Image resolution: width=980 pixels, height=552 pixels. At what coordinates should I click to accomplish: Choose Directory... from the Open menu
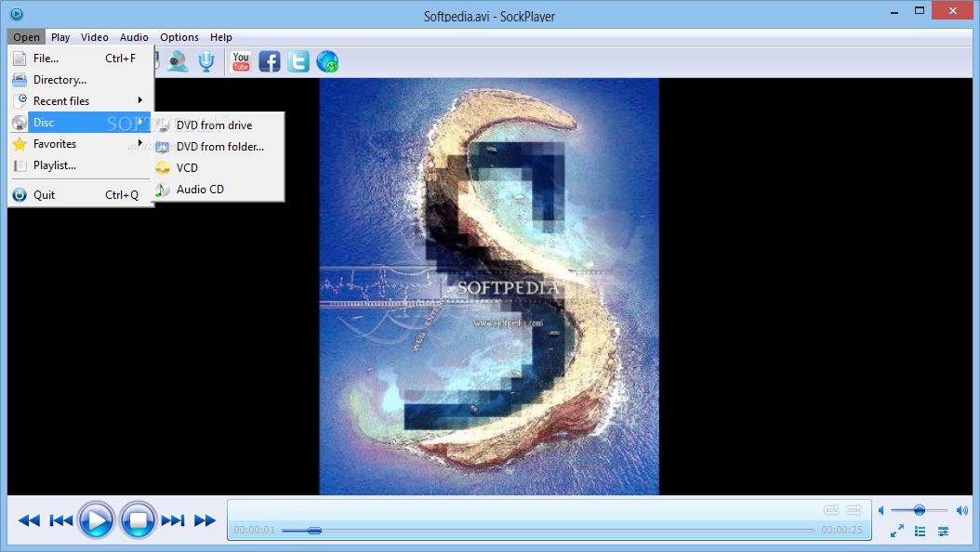coord(81,79)
